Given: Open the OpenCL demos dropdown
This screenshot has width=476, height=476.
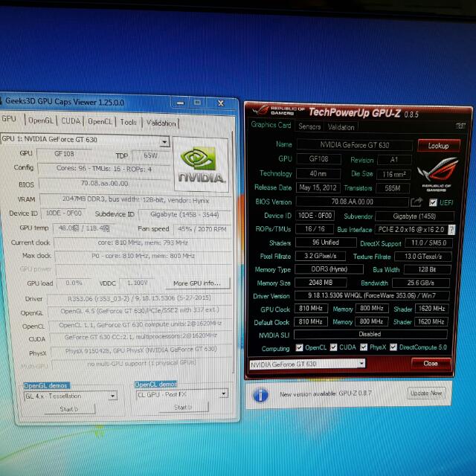Looking at the screenshot, I should point(223,393).
